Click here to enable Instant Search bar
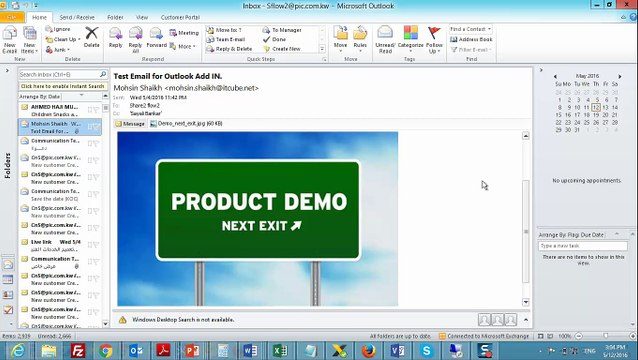 point(63,86)
